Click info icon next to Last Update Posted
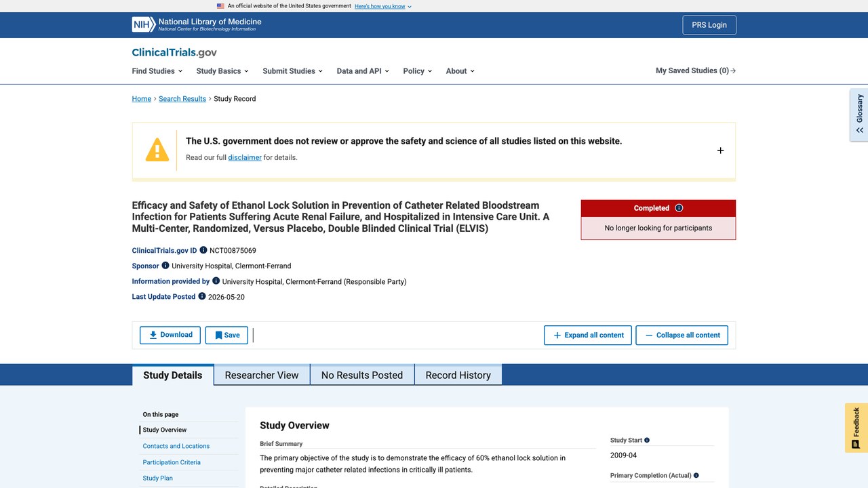868x488 pixels. tap(202, 297)
